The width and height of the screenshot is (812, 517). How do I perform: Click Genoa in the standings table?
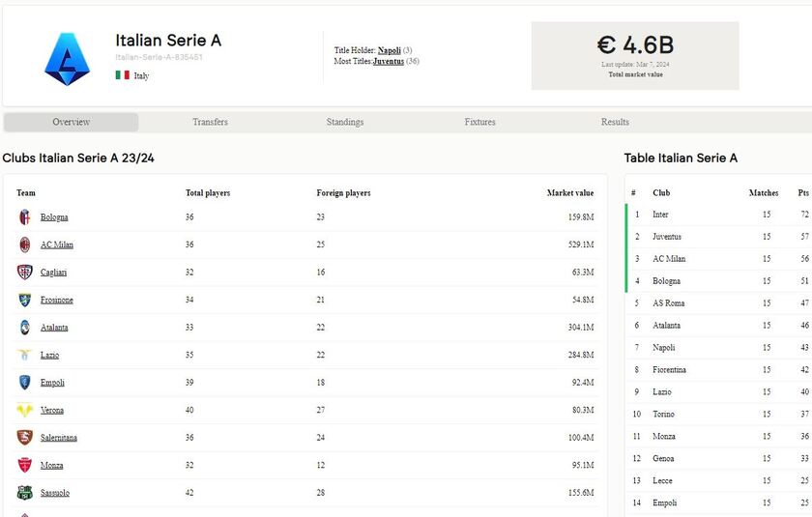(x=663, y=458)
